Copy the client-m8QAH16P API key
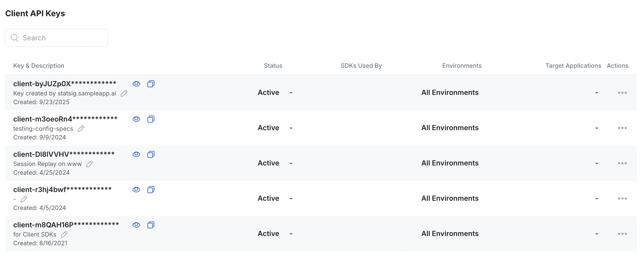This screenshot has height=257, width=644. pyautogui.click(x=151, y=225)
